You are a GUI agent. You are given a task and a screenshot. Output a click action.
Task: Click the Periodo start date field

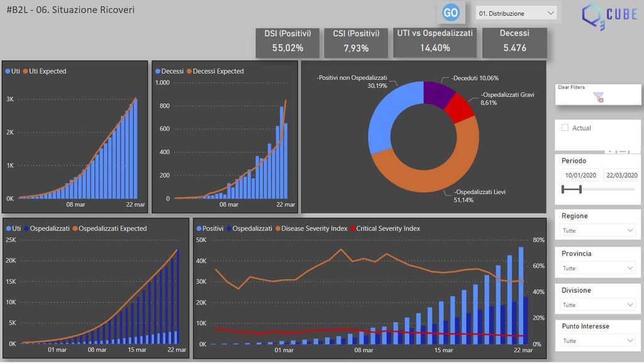[580, 176]
